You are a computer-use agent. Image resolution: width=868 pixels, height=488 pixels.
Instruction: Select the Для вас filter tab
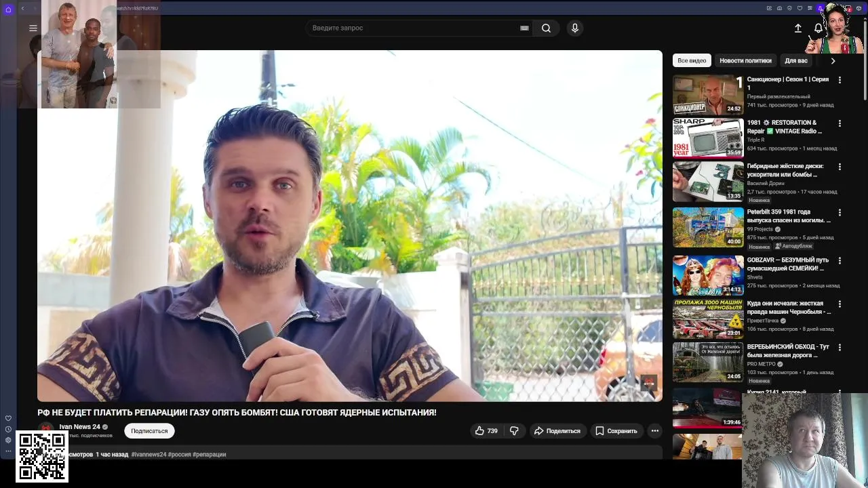796,60
